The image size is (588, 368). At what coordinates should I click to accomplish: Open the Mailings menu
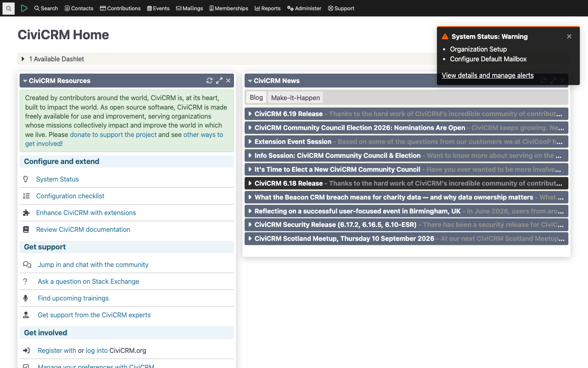(189, 8)
